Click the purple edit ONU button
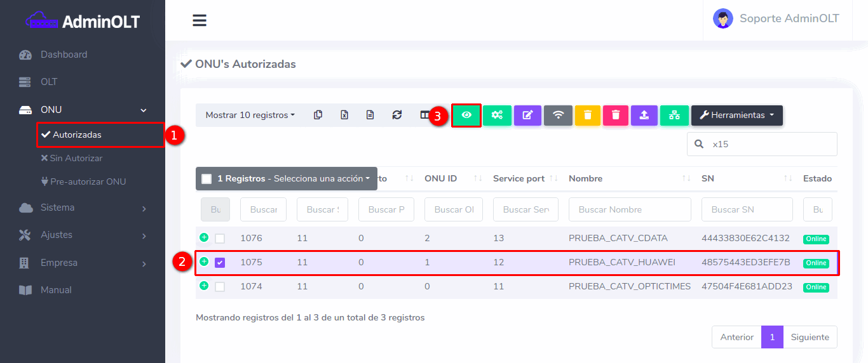The image size is (868, 363). pos(527,115)
